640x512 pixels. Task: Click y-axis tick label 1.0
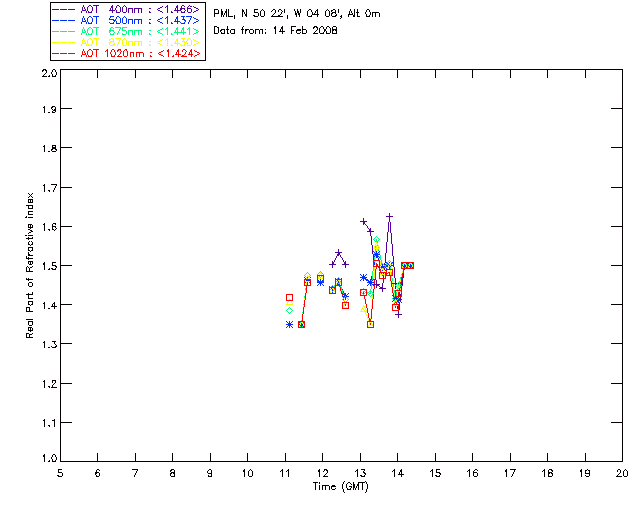49,459
